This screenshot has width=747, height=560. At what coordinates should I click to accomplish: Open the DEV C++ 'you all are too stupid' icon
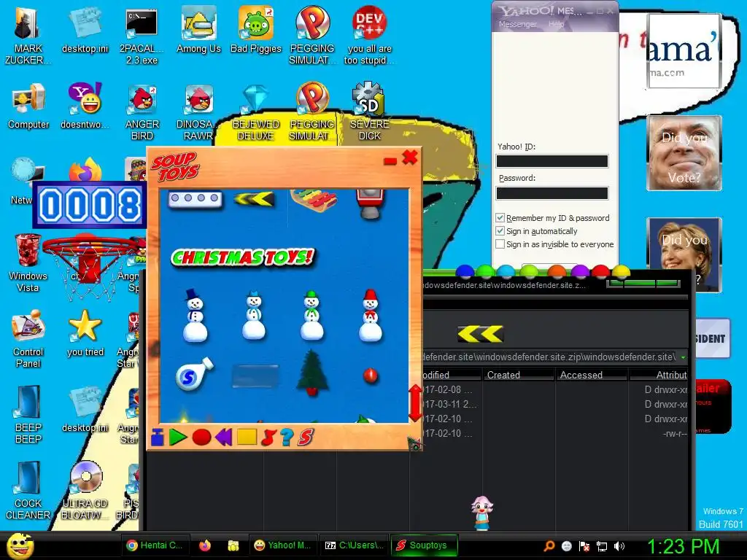pyautogui.click(x=370, y=36)
